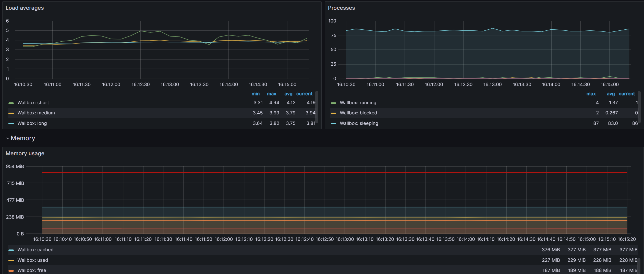
Task: Click the Wallbox: free legend entry
Action: click(32, 270)
